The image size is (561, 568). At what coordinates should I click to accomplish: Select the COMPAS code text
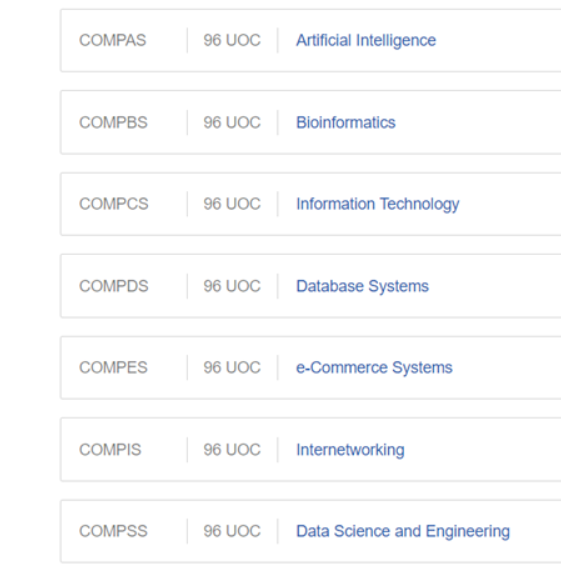(x=113, y=40)
